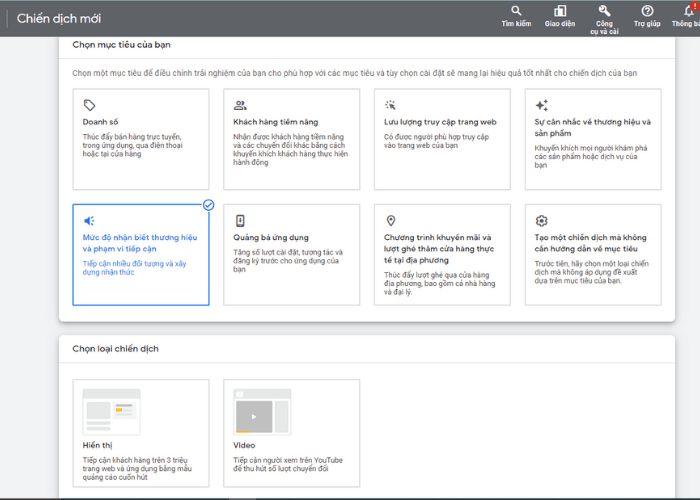The width and height of the screenshot is (700, 500).
Task: Click description Tiếp cận khách hàng trên 3 triệu
Action: (x=137, y=468)
